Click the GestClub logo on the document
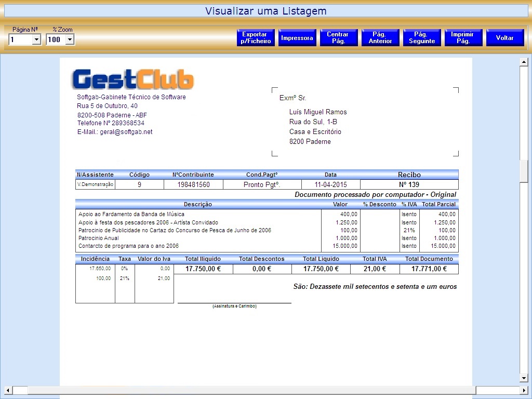The width and height of the screenshot is (532, 399). coord(132,79)
